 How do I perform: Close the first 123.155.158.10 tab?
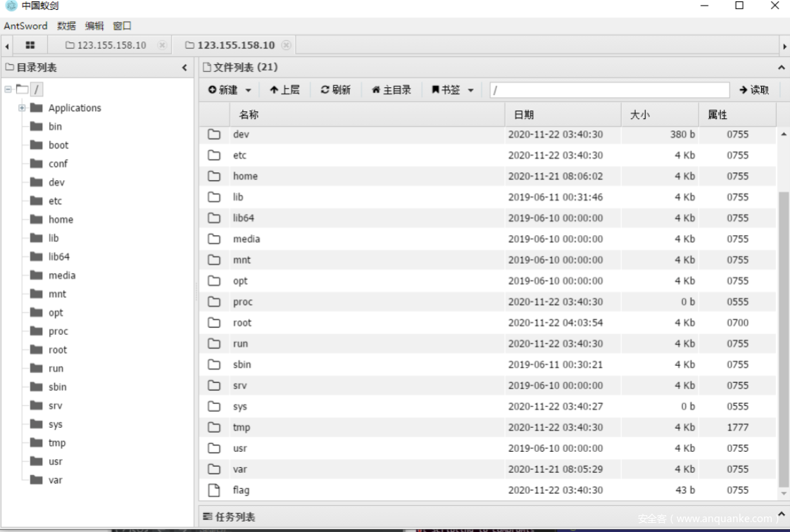[x=162, y=45]
